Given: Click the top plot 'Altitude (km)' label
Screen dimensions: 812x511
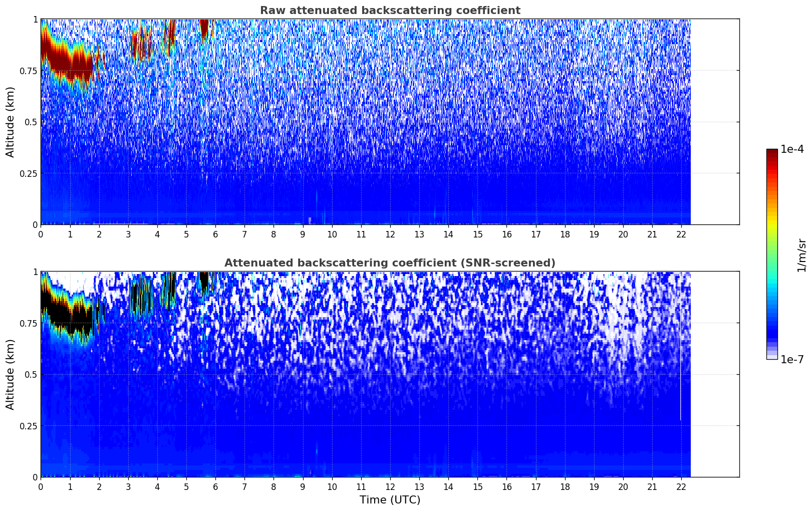Looking at the screenshot, I should (11, 122).
